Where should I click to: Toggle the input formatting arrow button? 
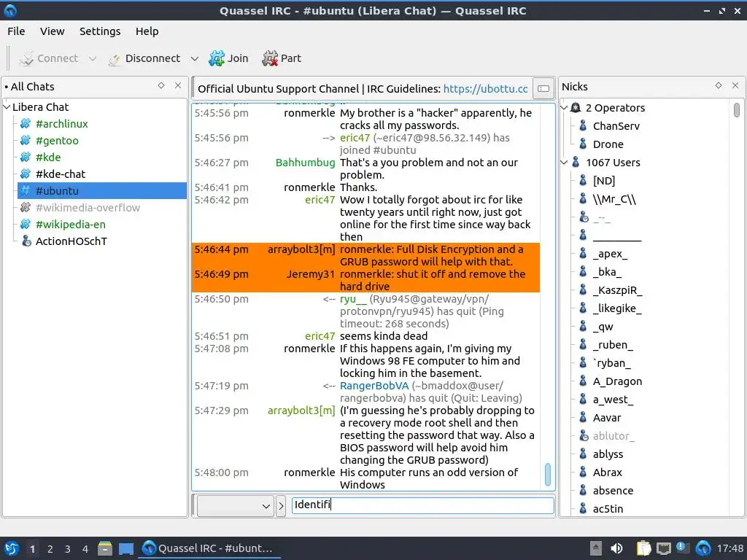[x=281, y=506]
